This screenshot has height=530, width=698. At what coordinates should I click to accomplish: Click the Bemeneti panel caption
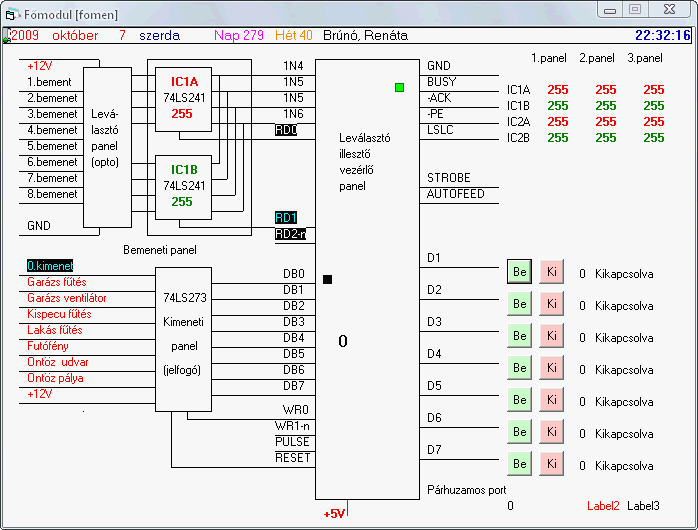tap(160, 250)
